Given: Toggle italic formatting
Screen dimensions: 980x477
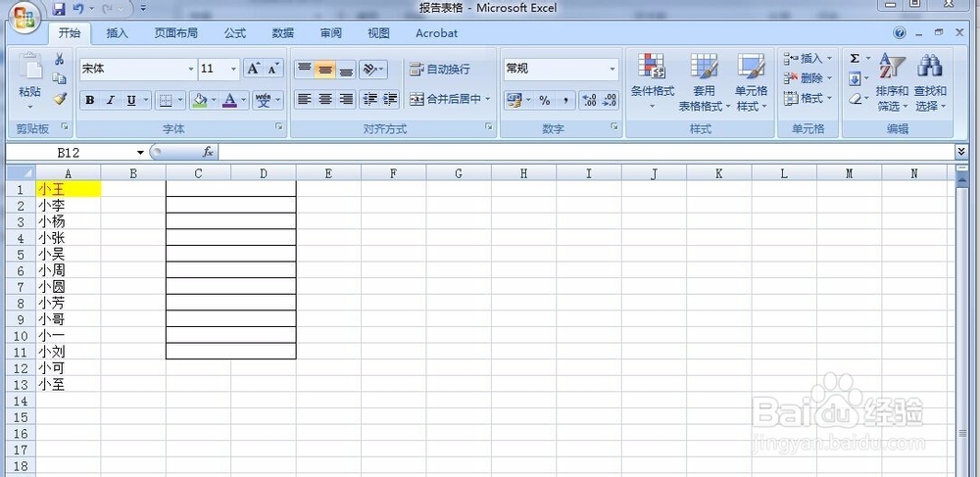Looking at the screenshot, I should click(x=110, y=100).
